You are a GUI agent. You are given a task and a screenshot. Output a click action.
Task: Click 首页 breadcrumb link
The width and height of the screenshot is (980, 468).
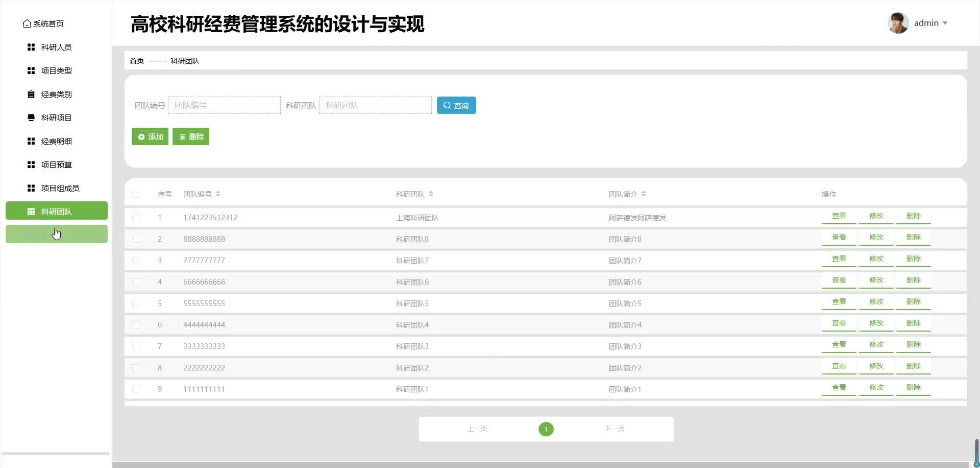coord(137,61)
